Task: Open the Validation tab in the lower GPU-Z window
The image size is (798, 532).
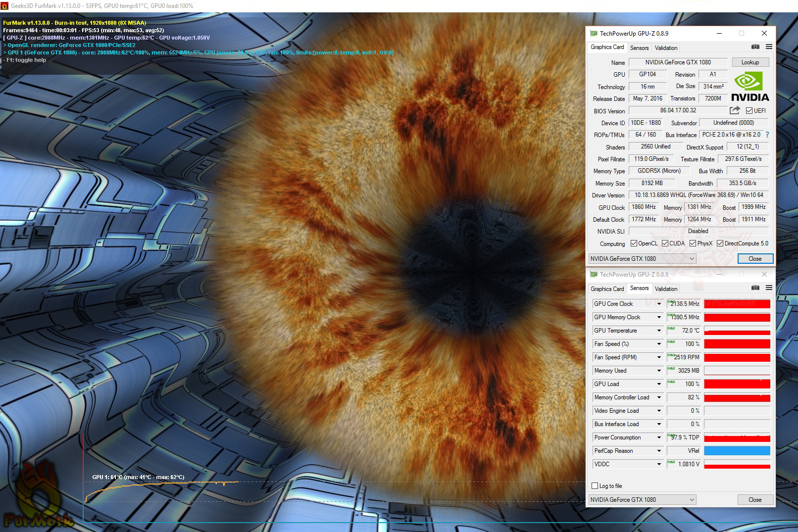Action: click(666, 289)
